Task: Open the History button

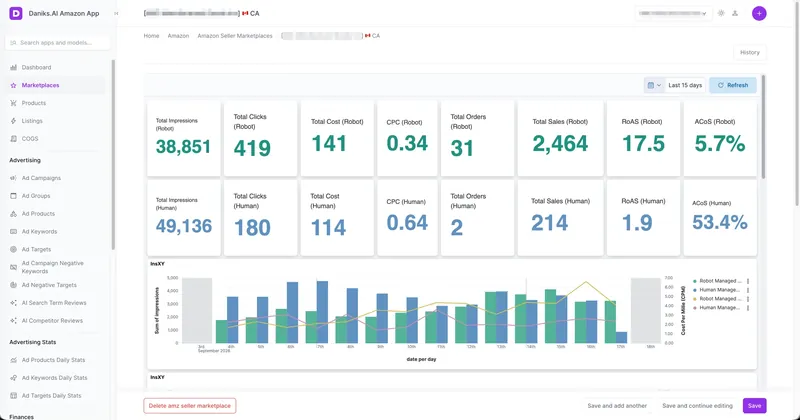Action: [749, 53]
